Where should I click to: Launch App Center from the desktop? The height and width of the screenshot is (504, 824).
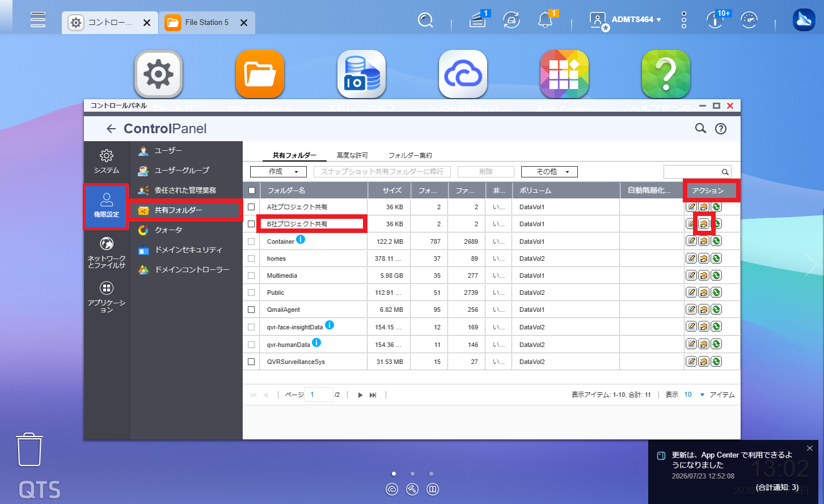pyautogui.click(x=564, y=74)
